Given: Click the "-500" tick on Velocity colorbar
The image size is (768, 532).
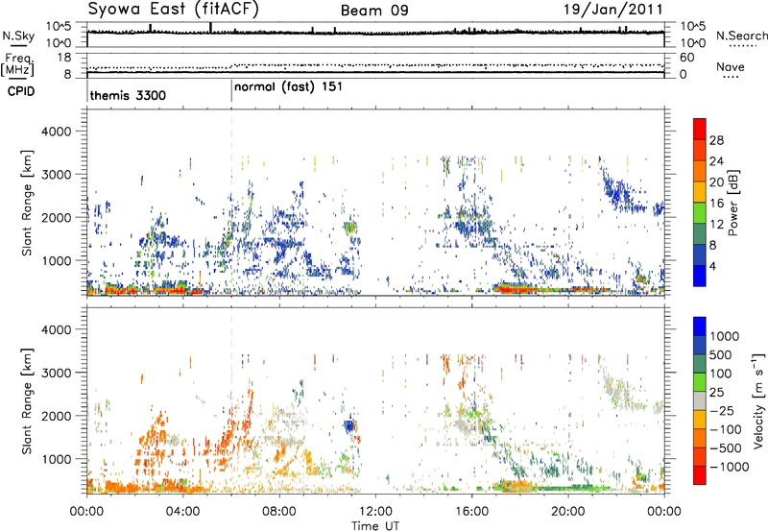Looking at the screenshot, I should [726, 448].
